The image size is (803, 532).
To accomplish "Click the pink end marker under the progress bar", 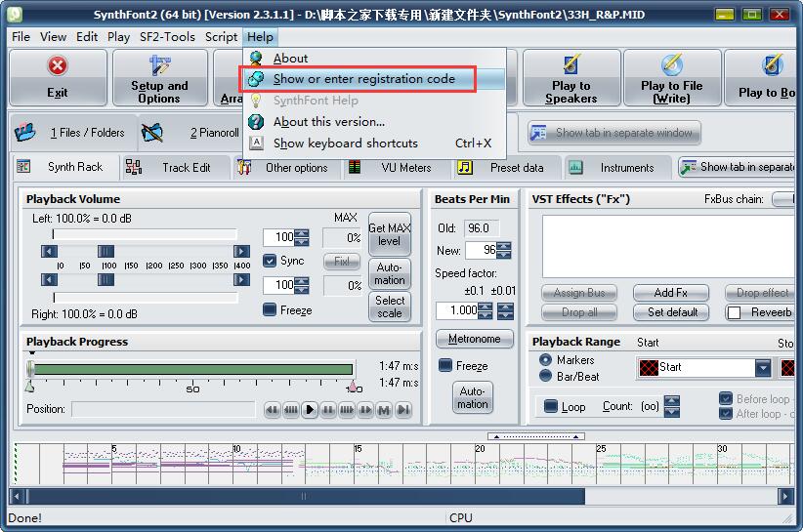I will (x=353, y=386).
